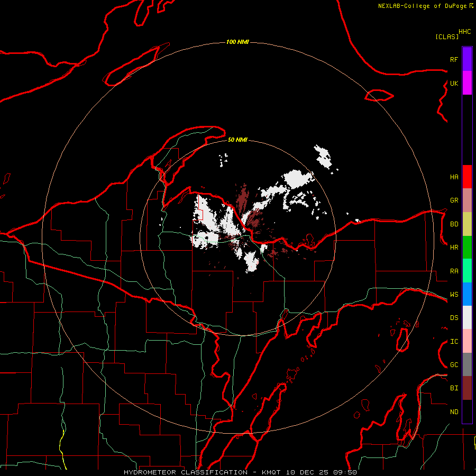The width and height of the screenshot is (476, 476).
Task: Click the ND legend label
Action: (454, 412)
